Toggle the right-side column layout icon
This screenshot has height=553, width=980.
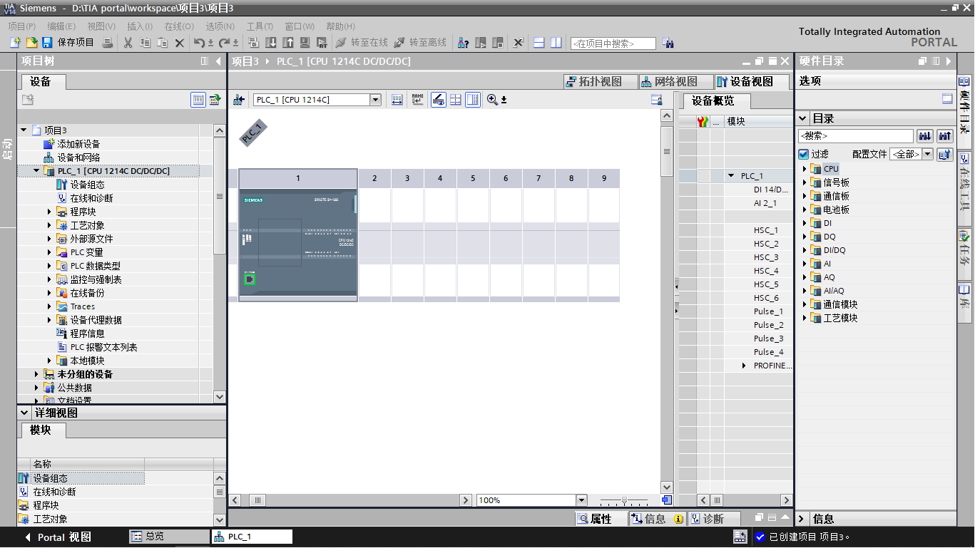(473, 100)
